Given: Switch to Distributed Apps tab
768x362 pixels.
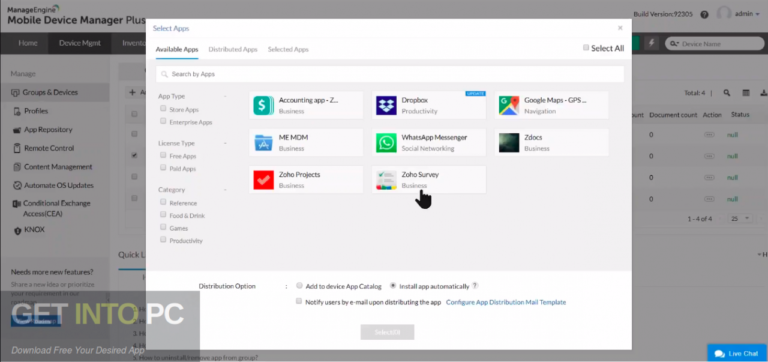Looking at the screenshot, I should [233, 49].
